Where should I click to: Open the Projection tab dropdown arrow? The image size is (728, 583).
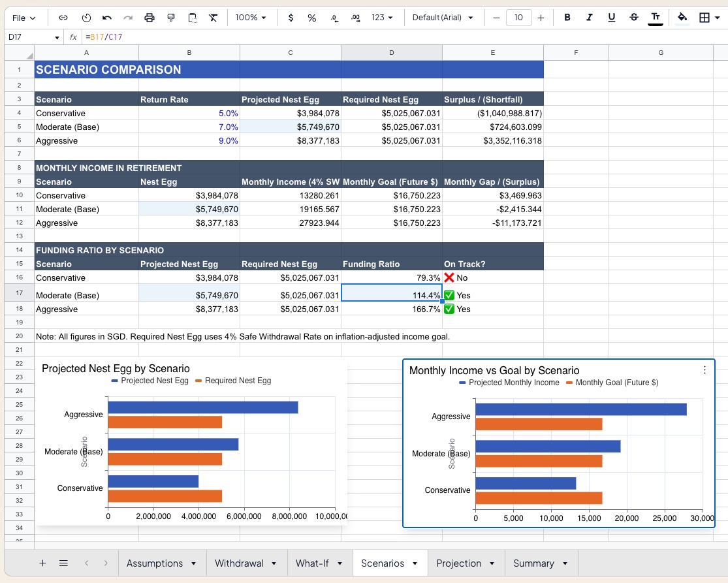click(x=492, y=563)
